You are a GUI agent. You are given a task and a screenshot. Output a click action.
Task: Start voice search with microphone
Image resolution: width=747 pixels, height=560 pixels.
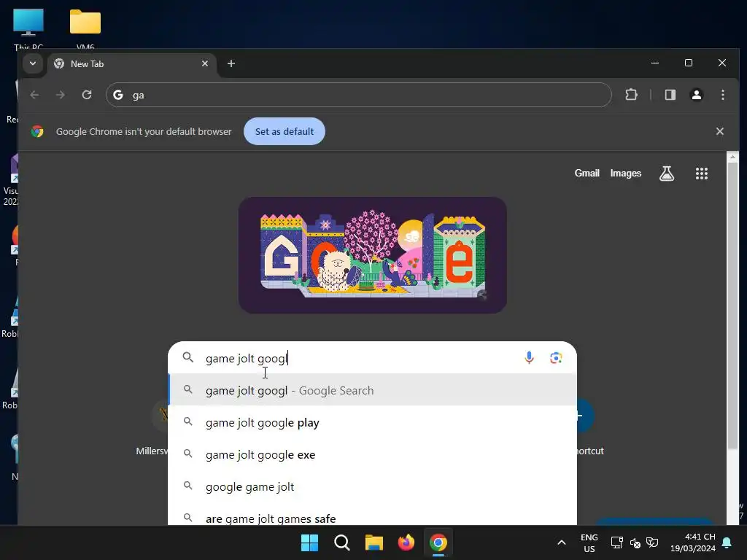pyautogui.click(x=529, y=357)
